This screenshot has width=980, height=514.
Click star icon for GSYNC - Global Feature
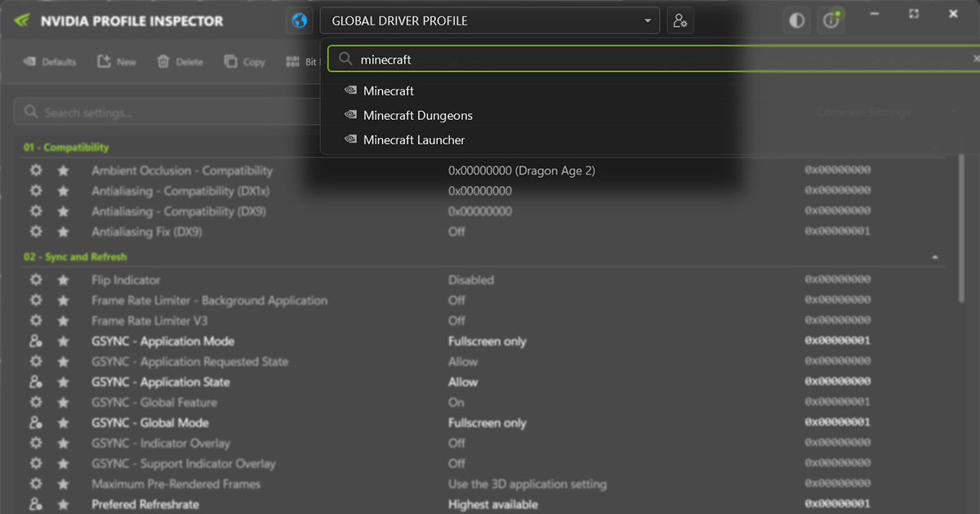[x=63, y=402]
